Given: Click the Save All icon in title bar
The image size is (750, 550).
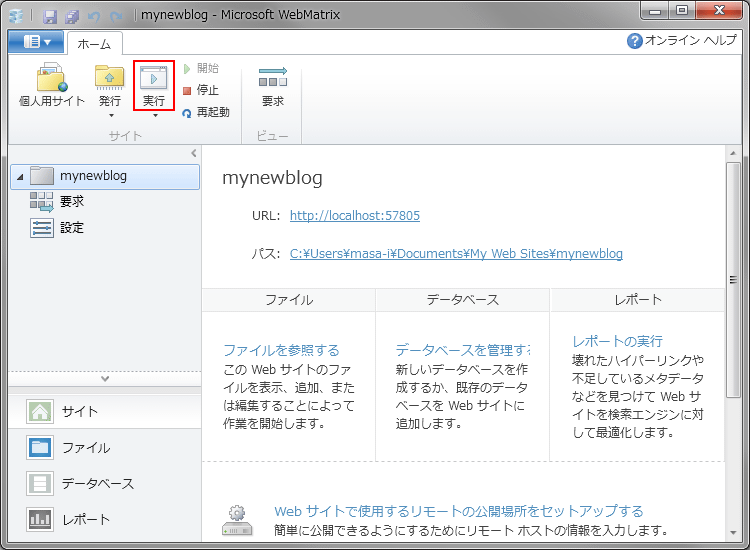Looking at the screenshot, I should pyautogui.click(x=72, y=17).
